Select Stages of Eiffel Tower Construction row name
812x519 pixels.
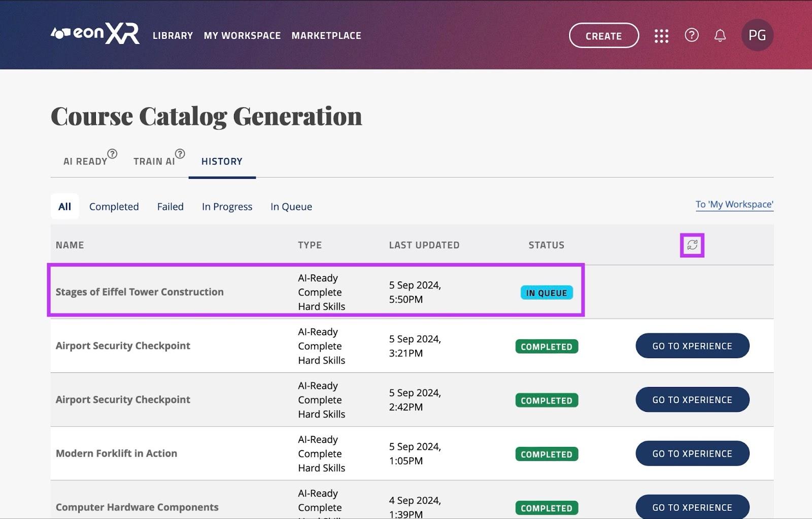coord(140,292)
